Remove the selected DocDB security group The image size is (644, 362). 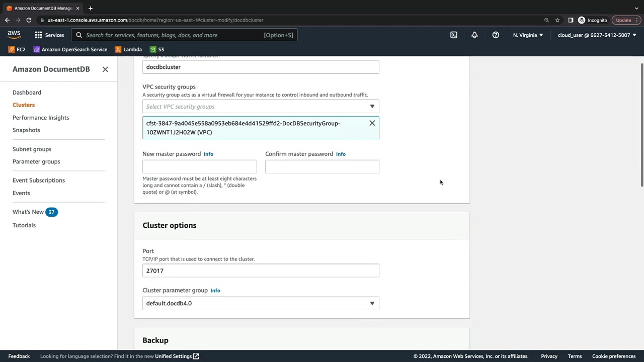pos(372,123)
